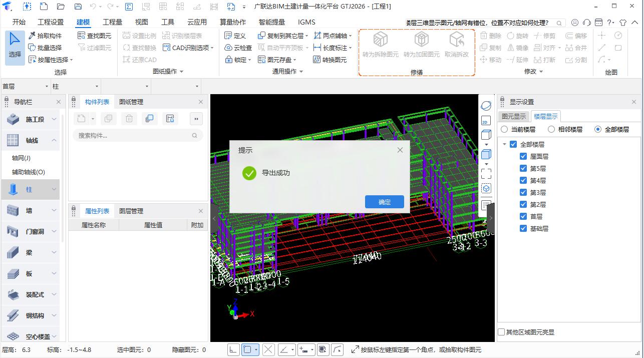Open the 钢结构 category in navigation
The width and height of the screenshot is (644, 358).
(31, 315)
